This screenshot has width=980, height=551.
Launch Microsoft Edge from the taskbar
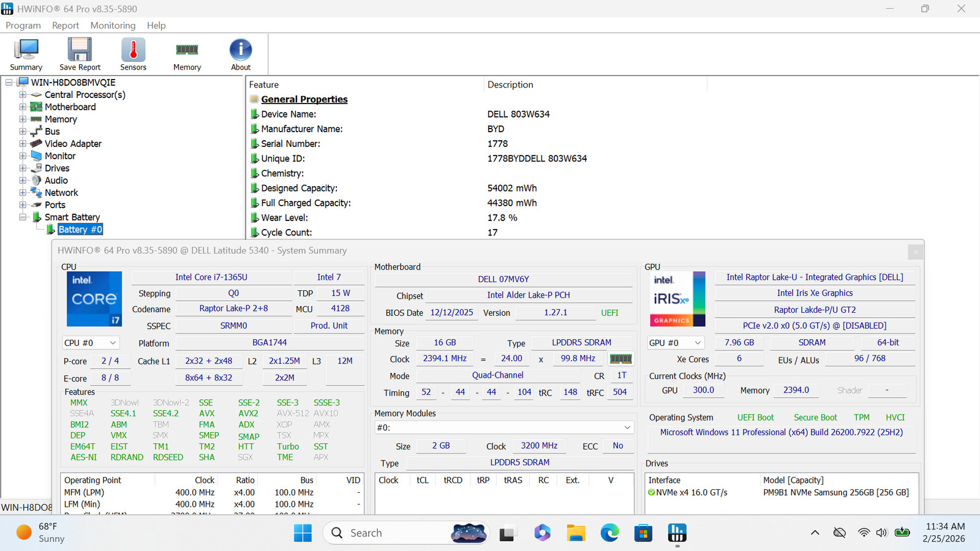pos(609,533)
